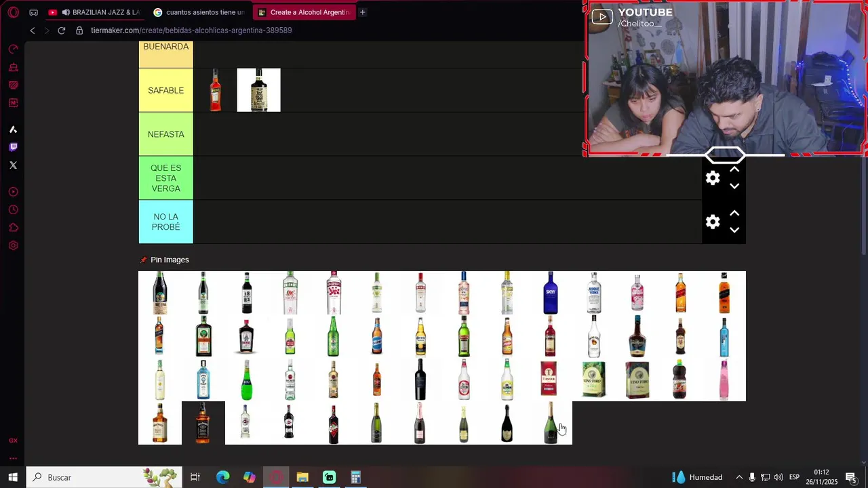Viewport: 868px width, 488px height.
Task: Show hidden system tray icons chevron
Action: (x=739, y=477)
